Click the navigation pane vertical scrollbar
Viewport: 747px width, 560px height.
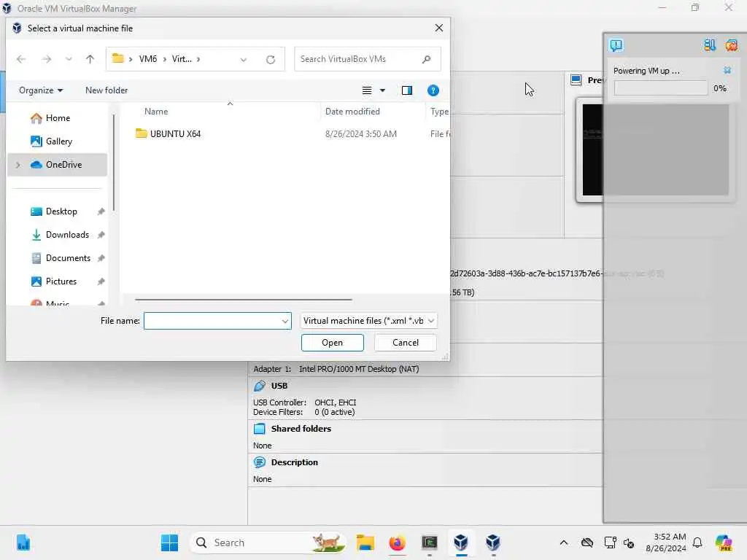pyautogui.click(x=113, y=163)
